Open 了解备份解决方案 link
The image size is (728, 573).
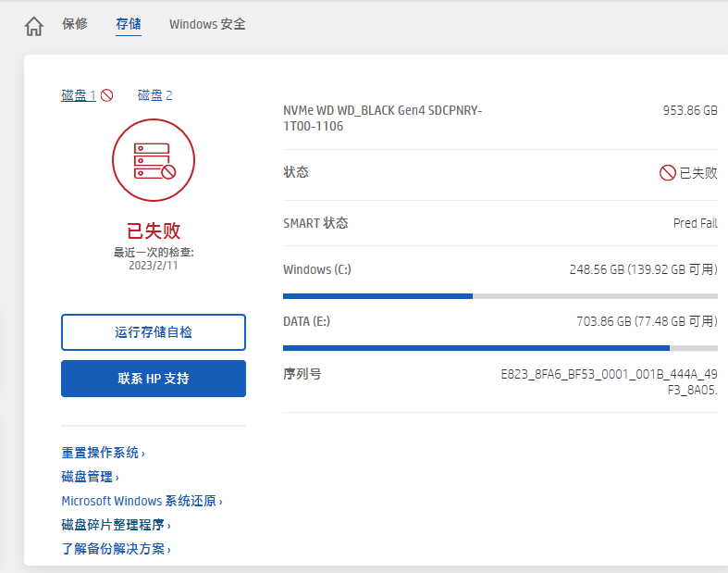click(114, 549)
